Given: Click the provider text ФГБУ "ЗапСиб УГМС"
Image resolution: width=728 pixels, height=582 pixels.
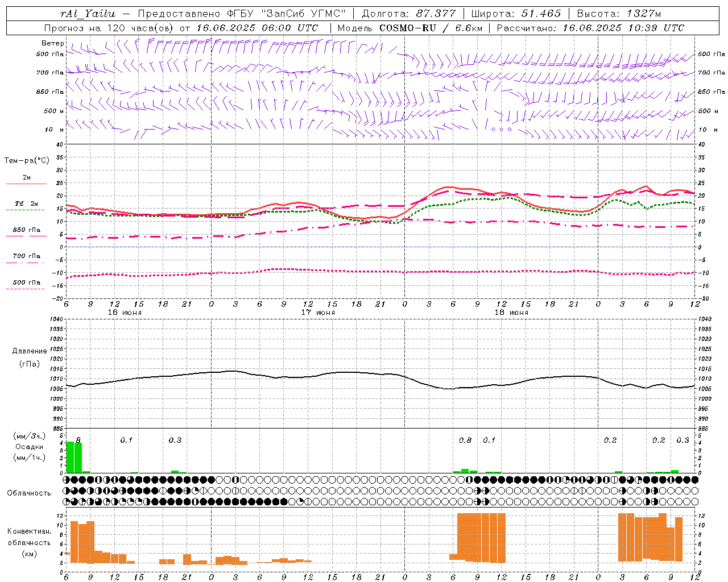Looking at the screenshot, I should (286, 14).
